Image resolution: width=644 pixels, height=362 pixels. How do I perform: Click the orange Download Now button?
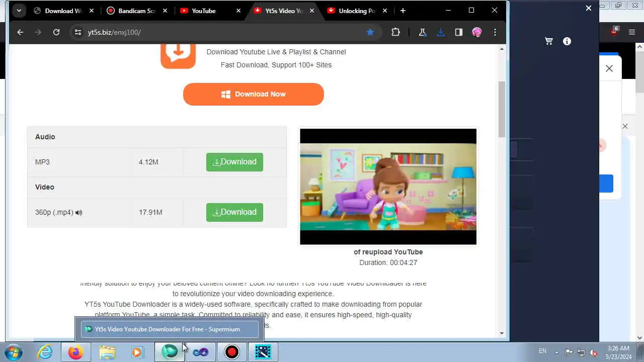pos(254,94)
